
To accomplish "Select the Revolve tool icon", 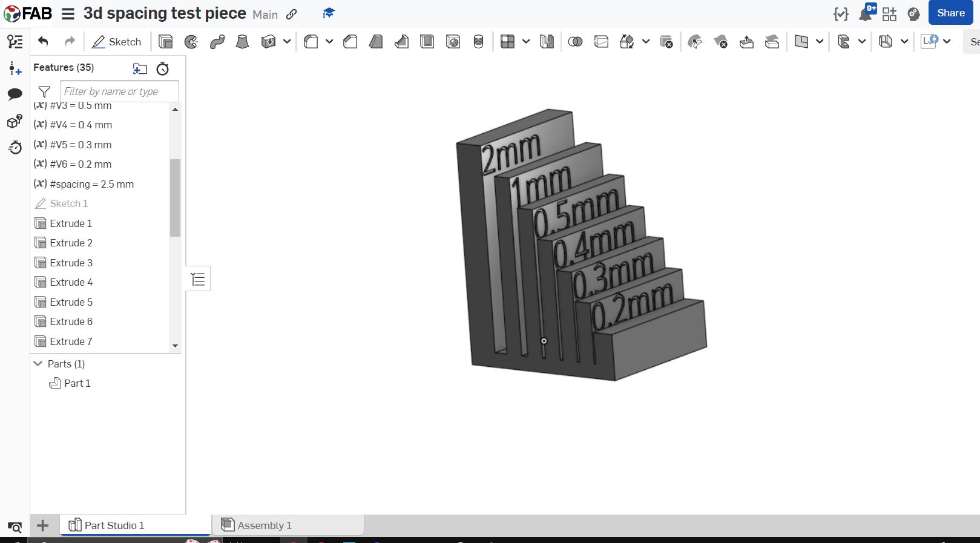I will (191, 42).
